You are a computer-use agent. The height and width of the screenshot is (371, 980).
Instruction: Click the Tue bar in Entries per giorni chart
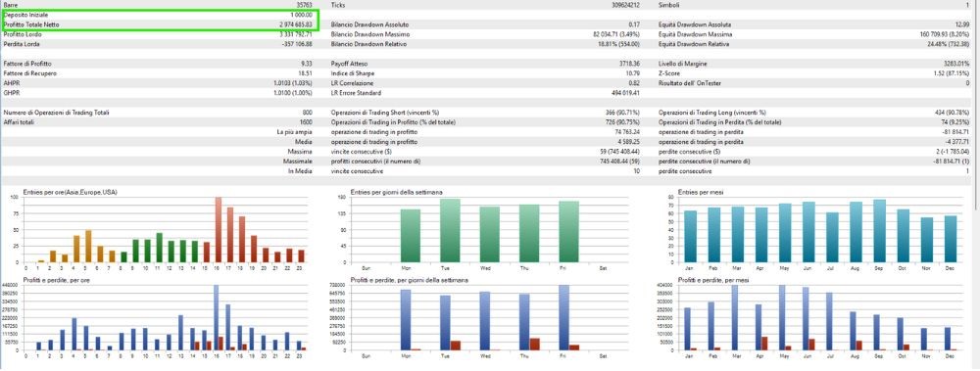click(450, 230)
